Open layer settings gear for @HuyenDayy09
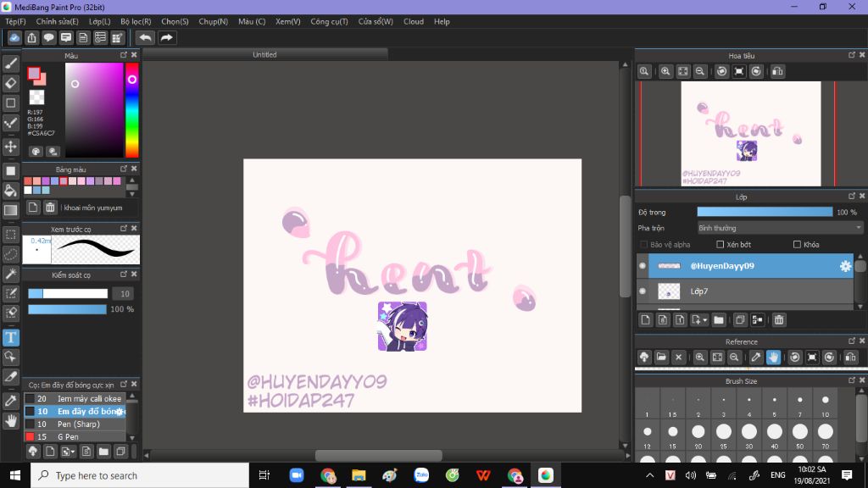Screen dimensions: 868x488 (845, 266)
